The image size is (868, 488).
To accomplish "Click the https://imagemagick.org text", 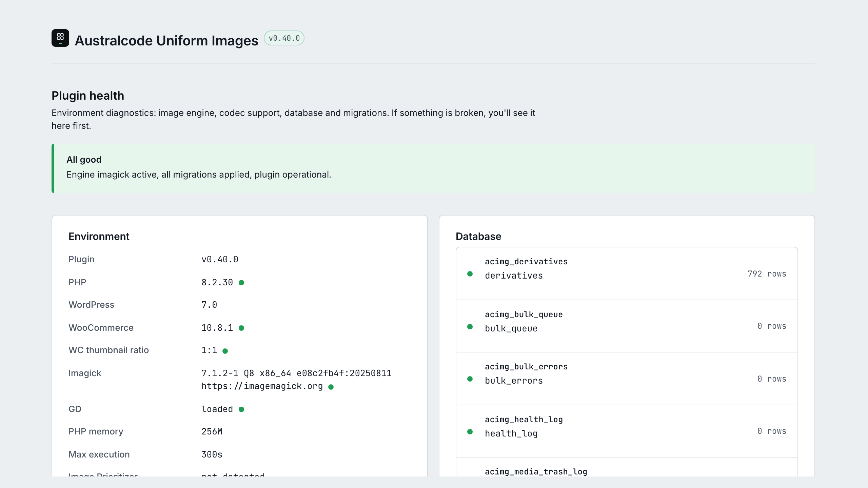I will point(262,386).
